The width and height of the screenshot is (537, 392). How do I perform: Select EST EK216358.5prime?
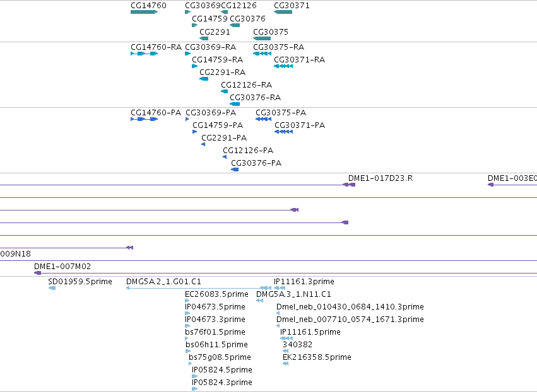317,357
